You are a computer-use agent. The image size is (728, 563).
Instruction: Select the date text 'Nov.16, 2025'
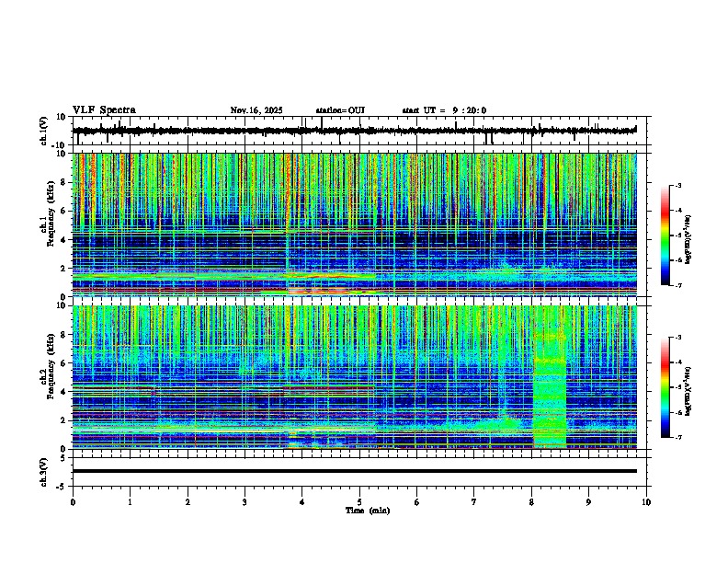coord(256,110)
